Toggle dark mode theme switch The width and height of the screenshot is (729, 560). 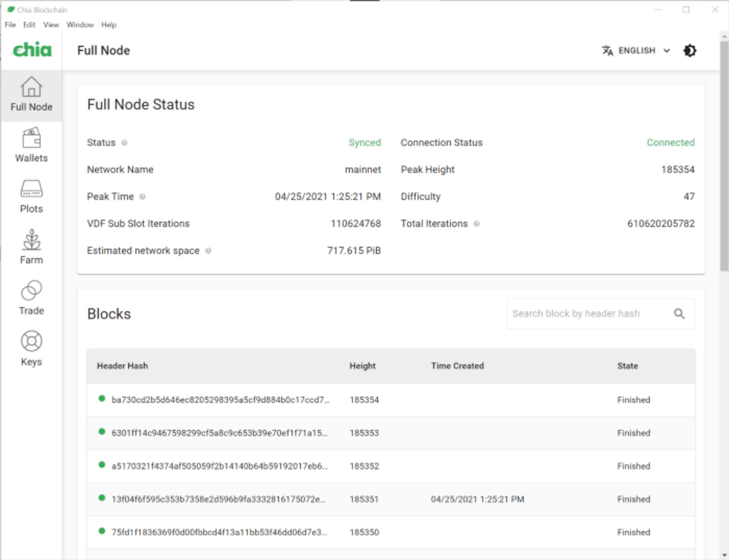point(690,50)
